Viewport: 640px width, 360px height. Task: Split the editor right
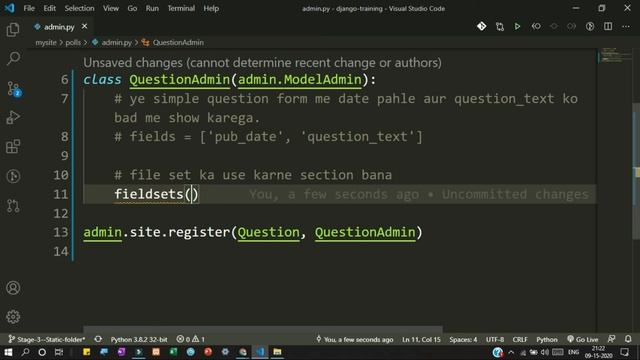608,27
